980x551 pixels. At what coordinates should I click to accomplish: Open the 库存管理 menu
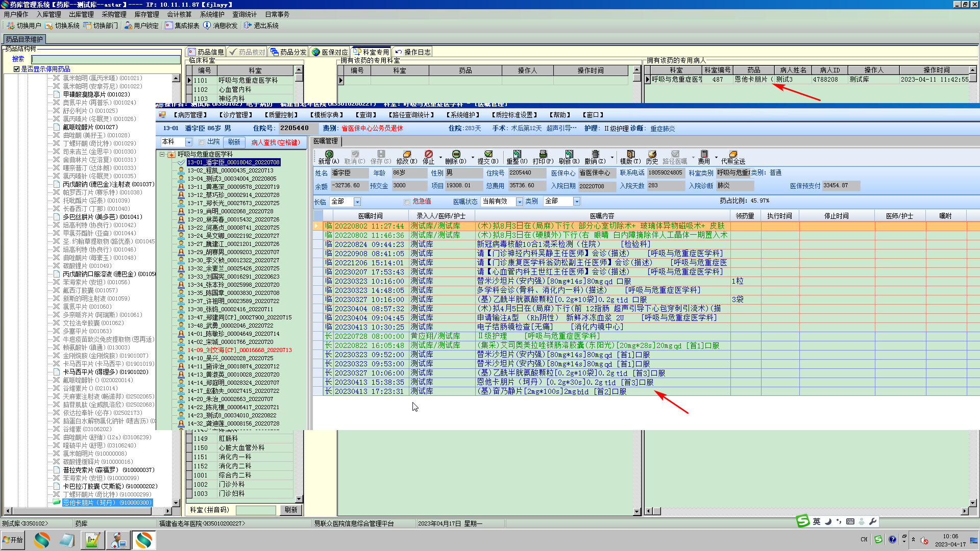[146, 14]
